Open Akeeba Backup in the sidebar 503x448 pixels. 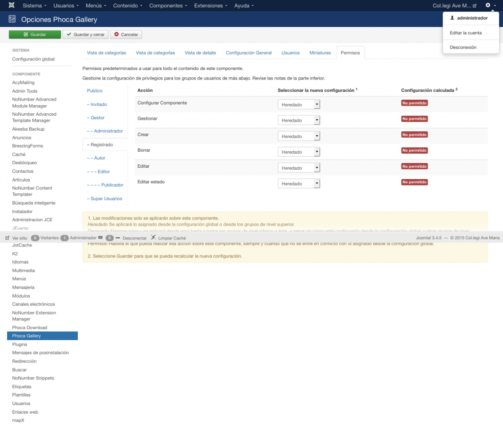28,129
